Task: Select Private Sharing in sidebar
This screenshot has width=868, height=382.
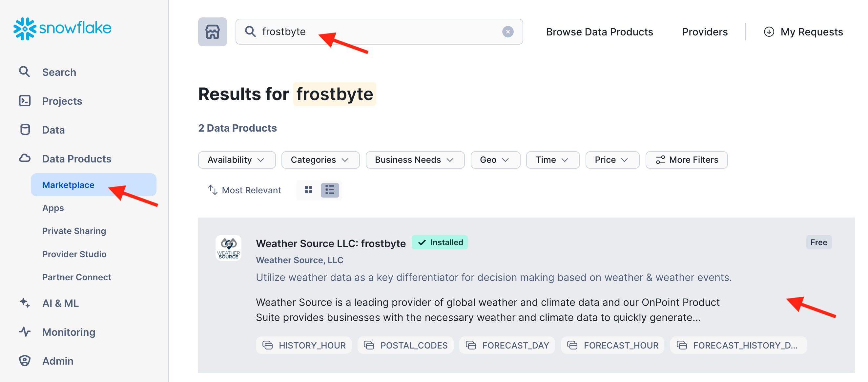Action: [x=74, y=231]
